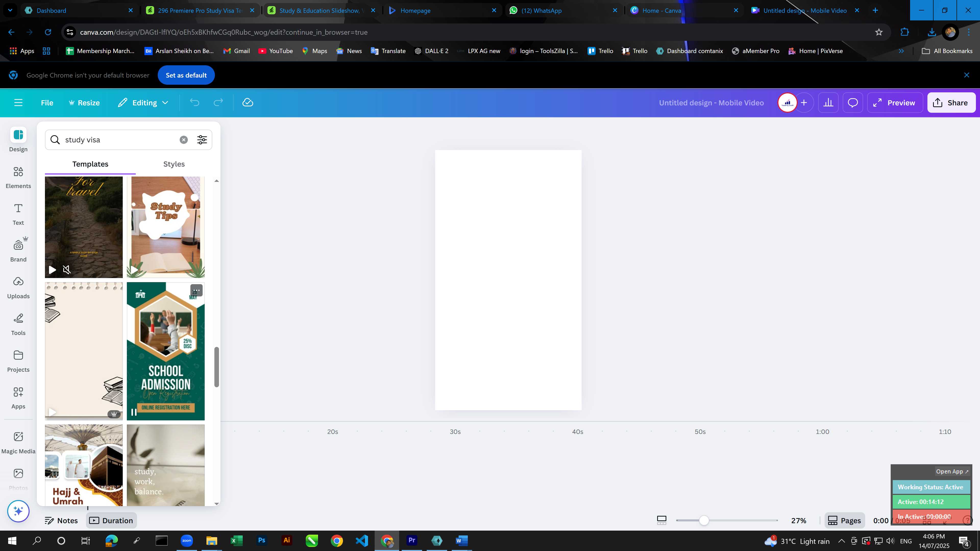
Task: Add collaborators with the plus icon
Action: [x=804, y=103]
